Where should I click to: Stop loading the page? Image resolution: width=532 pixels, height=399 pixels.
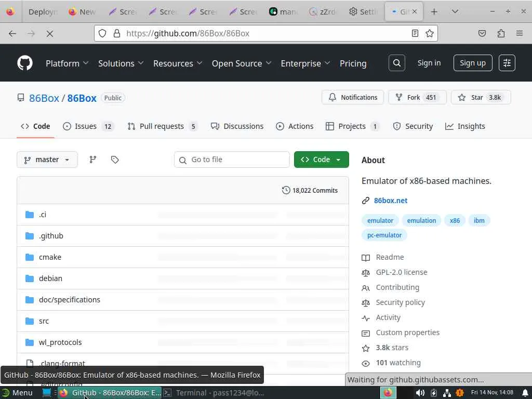coord(50,34)
